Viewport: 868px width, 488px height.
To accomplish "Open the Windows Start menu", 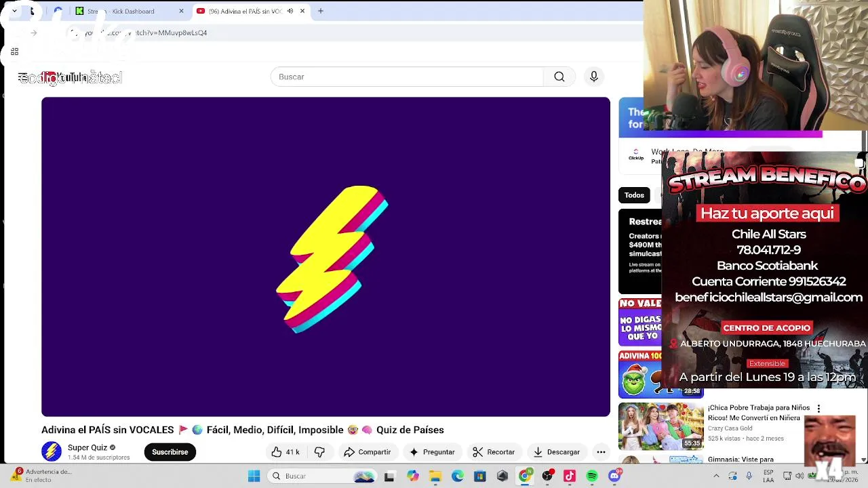I will tap(254, 476).
